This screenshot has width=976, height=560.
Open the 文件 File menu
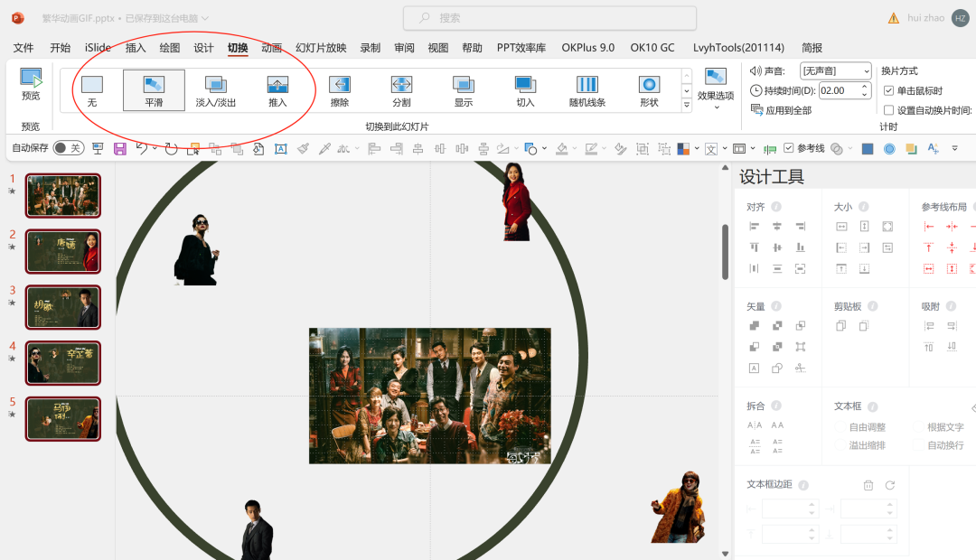[x=23, y=48]
